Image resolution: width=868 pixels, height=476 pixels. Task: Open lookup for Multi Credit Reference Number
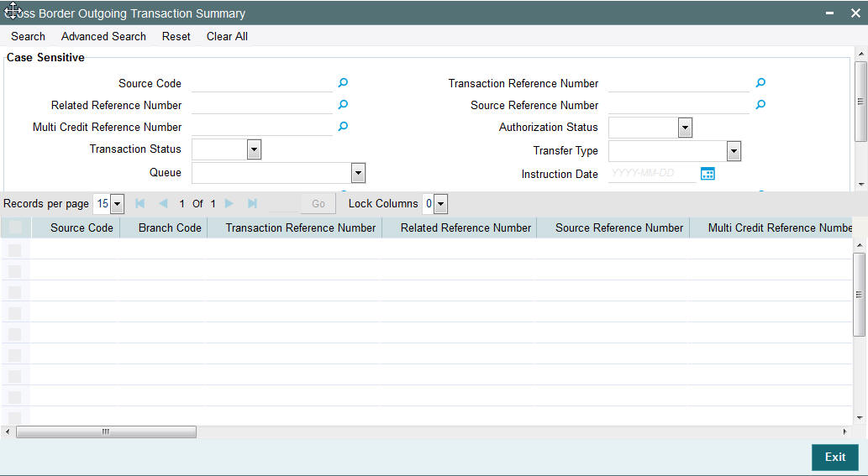tap(343, 127)
